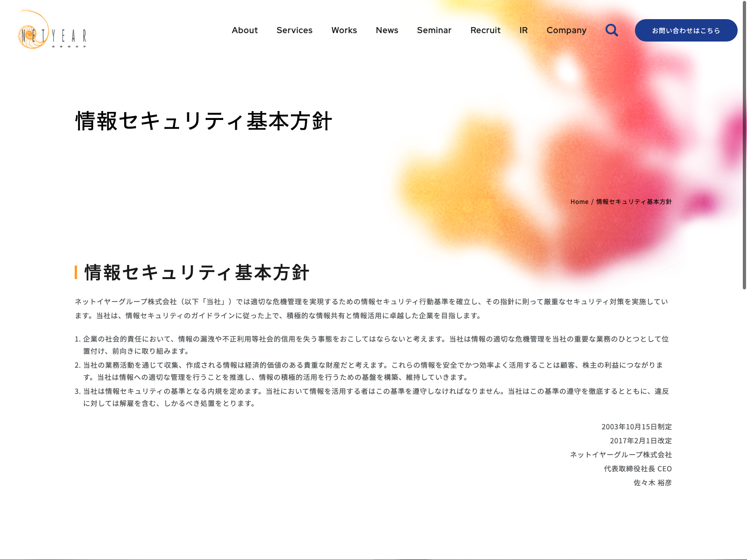This screenshot has width=747, height=560.
Task: Open the Recruit page
Action: [485, 30]
